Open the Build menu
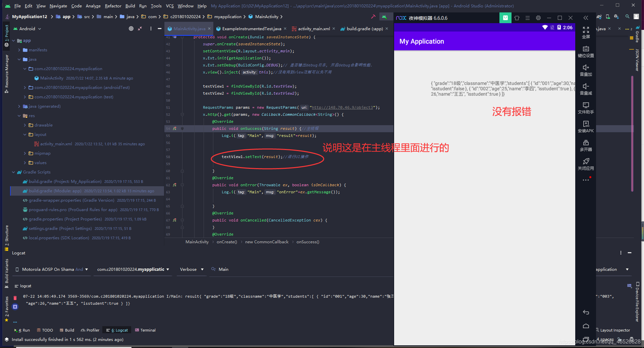The width and height of the screenshot is (644, 348). (x=130, y=6)
